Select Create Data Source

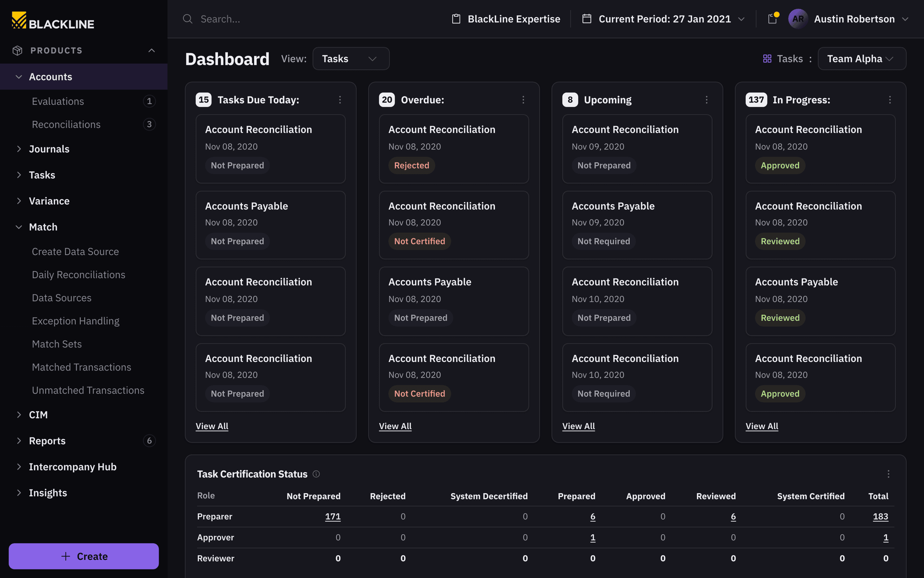pos(75,251)
